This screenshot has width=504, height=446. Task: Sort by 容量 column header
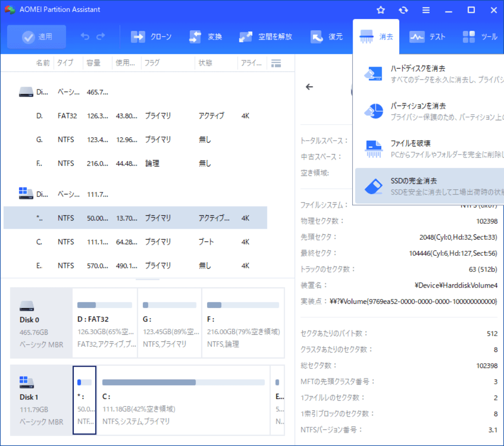[x=94, y=63]
